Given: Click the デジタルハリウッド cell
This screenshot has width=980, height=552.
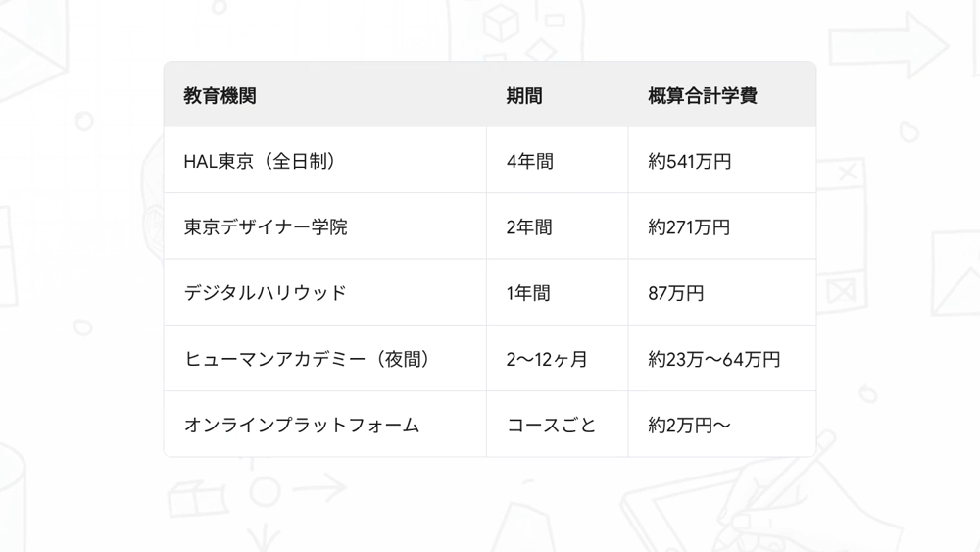Looking at the screenshot, I should coord(266,293).
